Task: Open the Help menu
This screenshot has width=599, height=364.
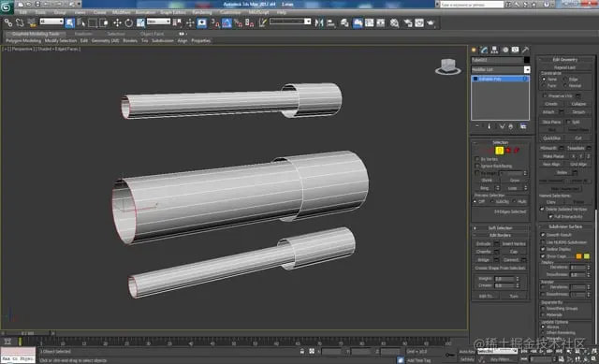Action: [281, 12]
